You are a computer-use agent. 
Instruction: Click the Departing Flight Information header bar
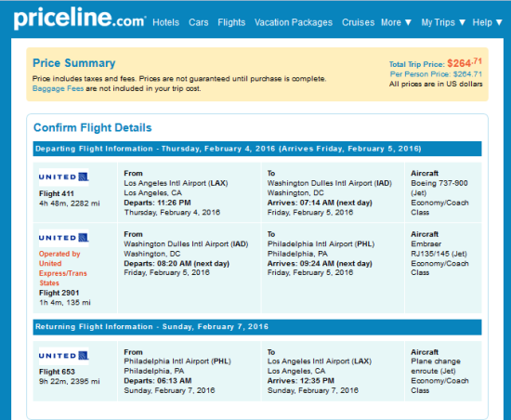[x=257, y=149]
